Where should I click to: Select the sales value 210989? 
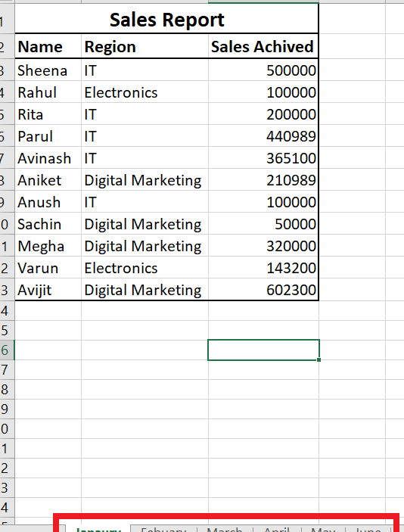pyautogui.click(x=263, y=180)
